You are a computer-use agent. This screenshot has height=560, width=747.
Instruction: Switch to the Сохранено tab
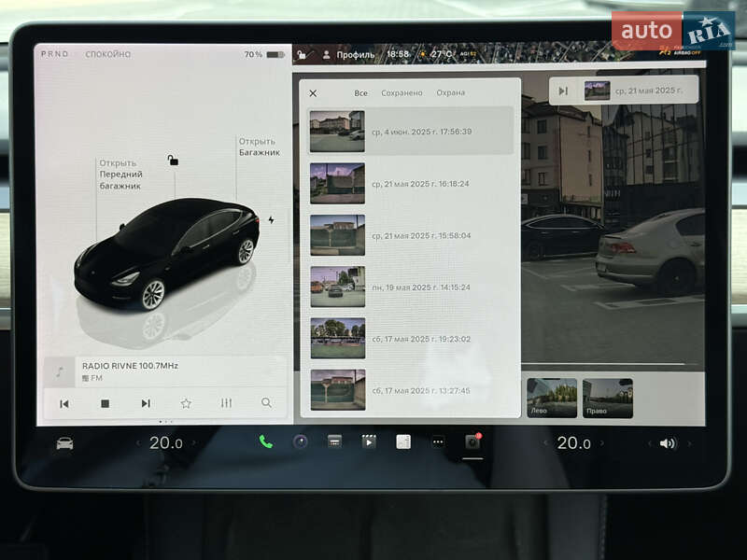pos(403,92)
